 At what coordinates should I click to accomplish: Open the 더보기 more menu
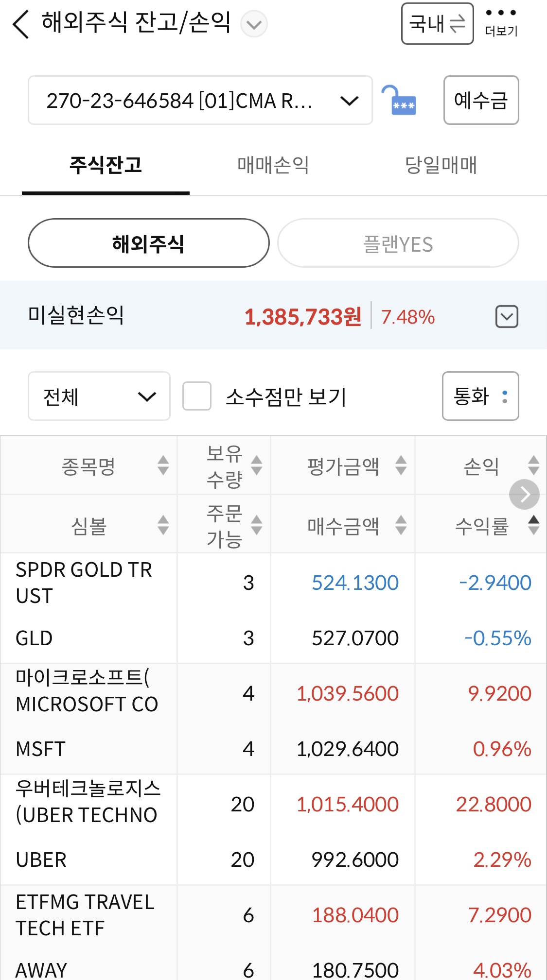point(501,23)
